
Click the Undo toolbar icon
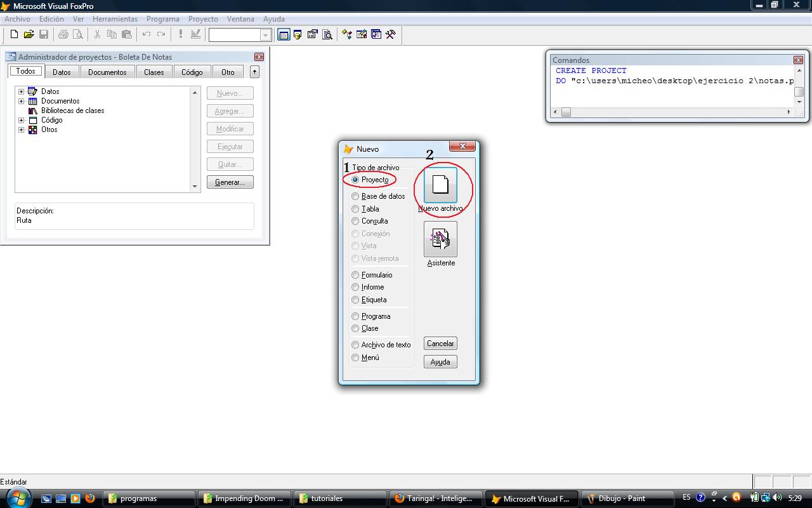[x=147, y=34]
